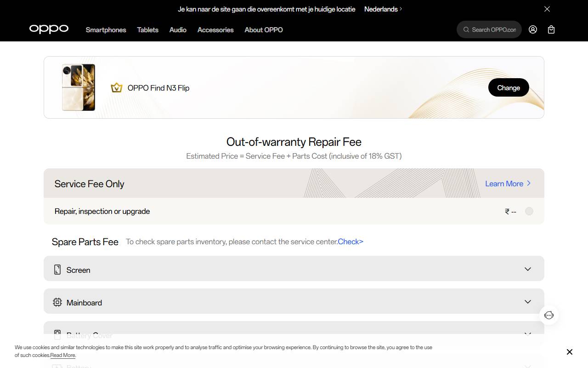Switch to the Nederlands site link
Screen dimensions: 588x368
pyautogui.click(x=383, y=9)
